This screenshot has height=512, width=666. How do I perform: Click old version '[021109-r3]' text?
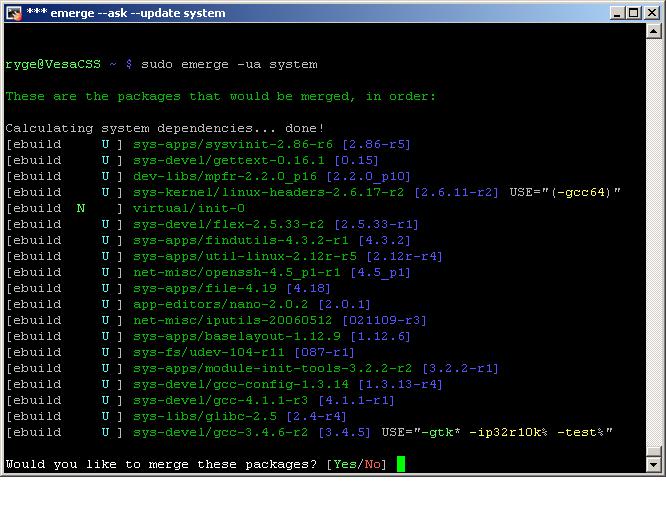(384, 320)
